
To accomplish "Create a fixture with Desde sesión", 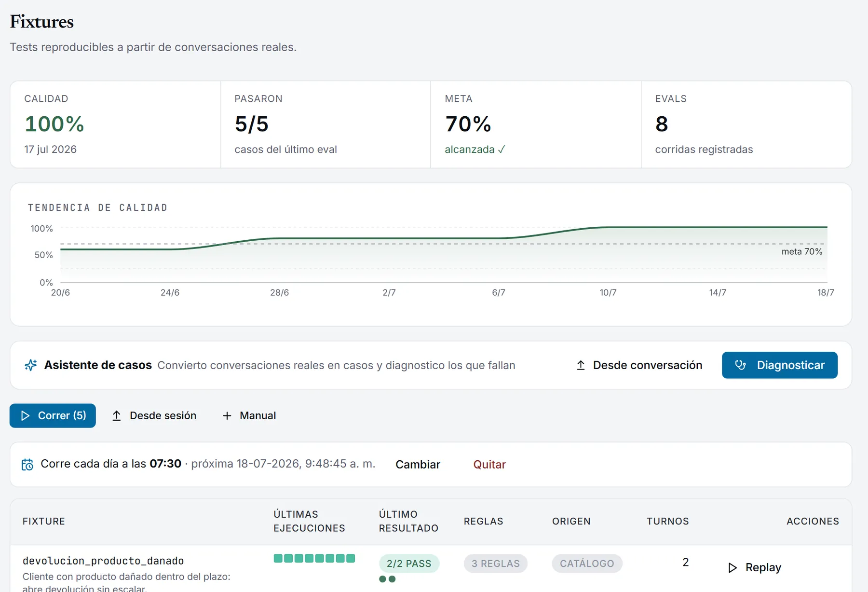I will coord(154,415).
